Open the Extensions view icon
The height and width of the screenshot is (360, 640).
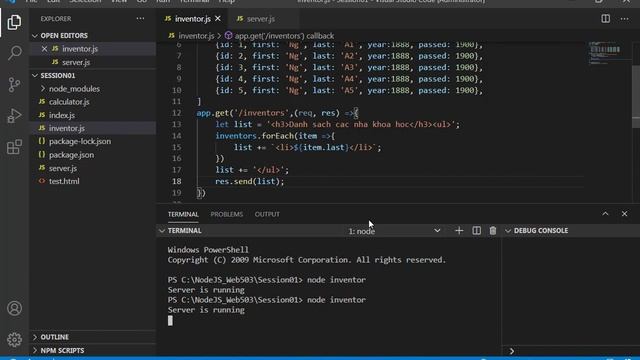[x=14, y=147]
